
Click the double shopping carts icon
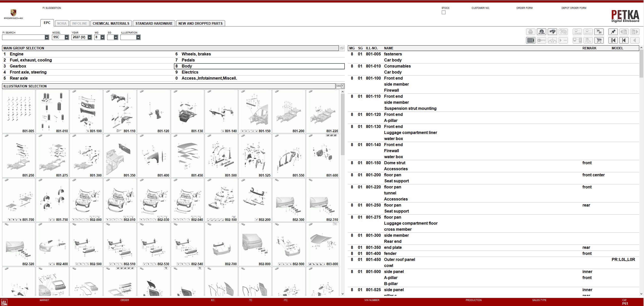click(599, 32)
